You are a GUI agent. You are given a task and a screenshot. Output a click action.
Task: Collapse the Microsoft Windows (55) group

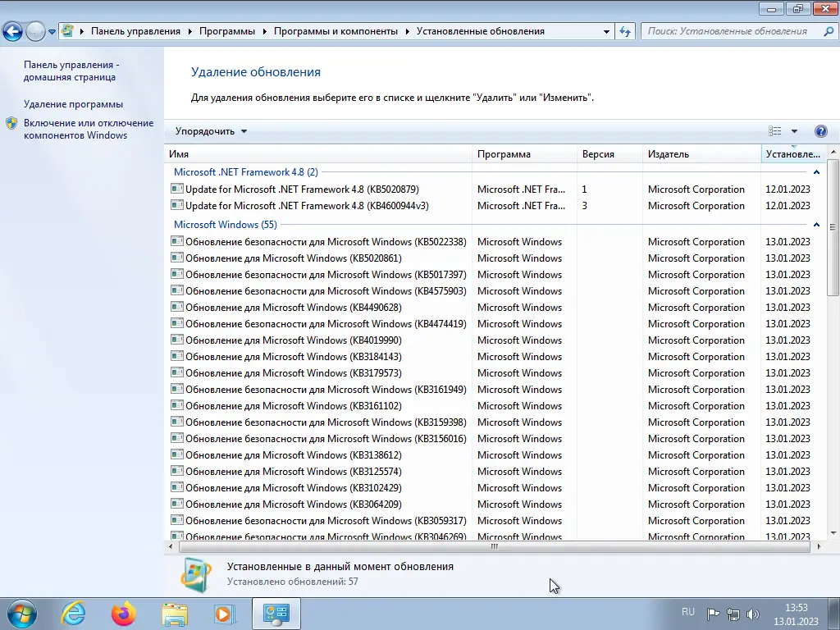click(x=816, y=225)
